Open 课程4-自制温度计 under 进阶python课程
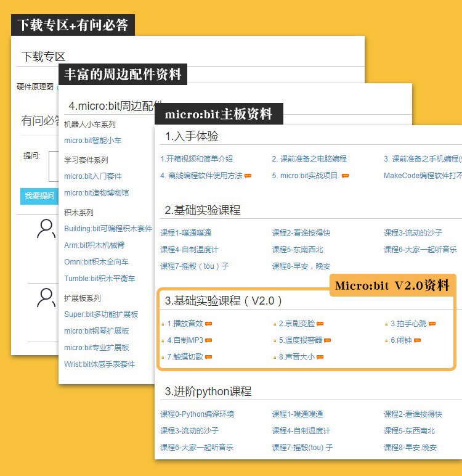The height and width of the screenshot is (476, 462). [301, 431]
